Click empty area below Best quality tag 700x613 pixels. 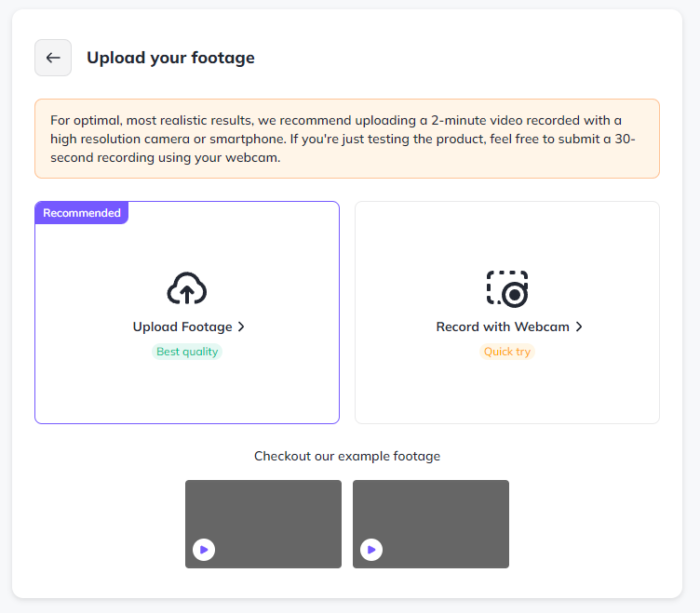[187, 393]
